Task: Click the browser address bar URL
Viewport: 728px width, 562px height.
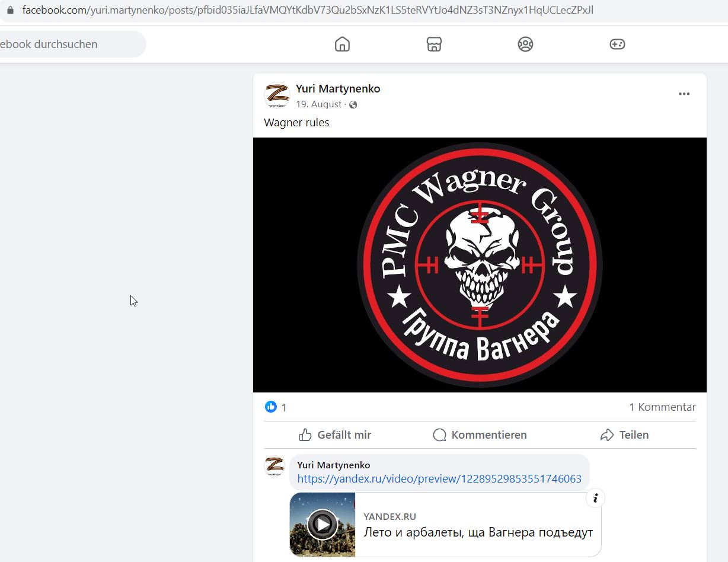Action: click(x=308, y=10)
